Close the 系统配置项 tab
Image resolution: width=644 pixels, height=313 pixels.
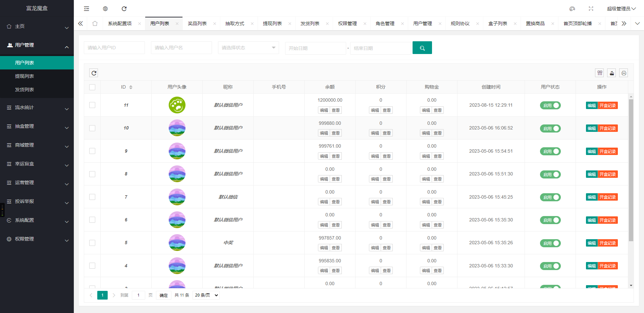[x=140, y=23]
